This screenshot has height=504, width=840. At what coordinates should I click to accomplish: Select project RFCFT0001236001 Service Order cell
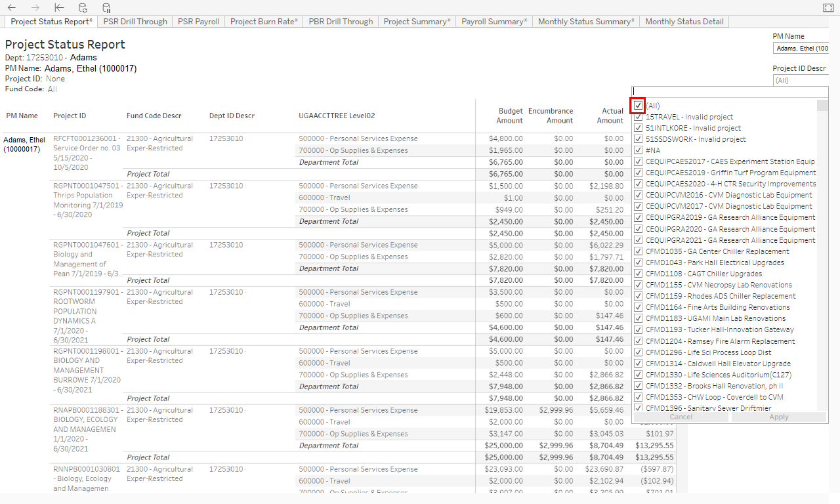(x=87, y=153)
